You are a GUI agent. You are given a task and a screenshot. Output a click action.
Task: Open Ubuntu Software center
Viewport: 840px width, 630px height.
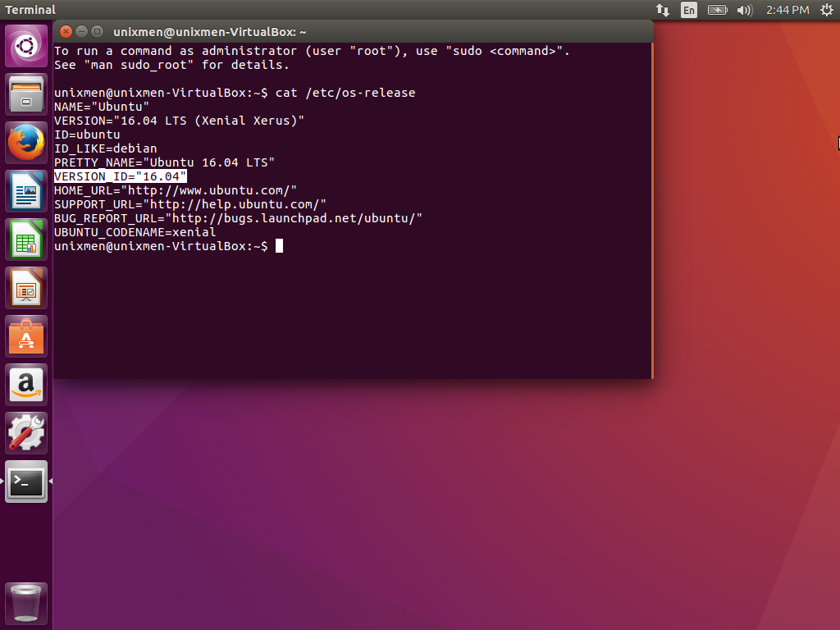coord(26,336)
